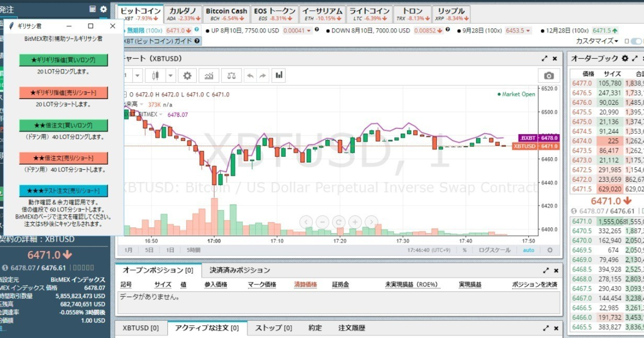Open order book settings gear
The height and width of the screenshot is (338, 644).
[x=625, y=58]
